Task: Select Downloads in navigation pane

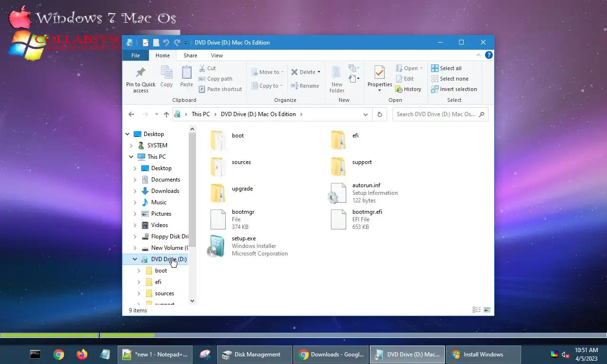Action: pyautogui.click(x=165, y=191)
